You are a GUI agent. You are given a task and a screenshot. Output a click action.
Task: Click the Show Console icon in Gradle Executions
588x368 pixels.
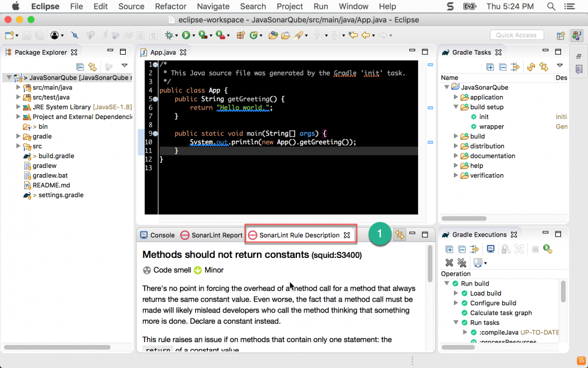pyautogui.click(x=490, y=249)
